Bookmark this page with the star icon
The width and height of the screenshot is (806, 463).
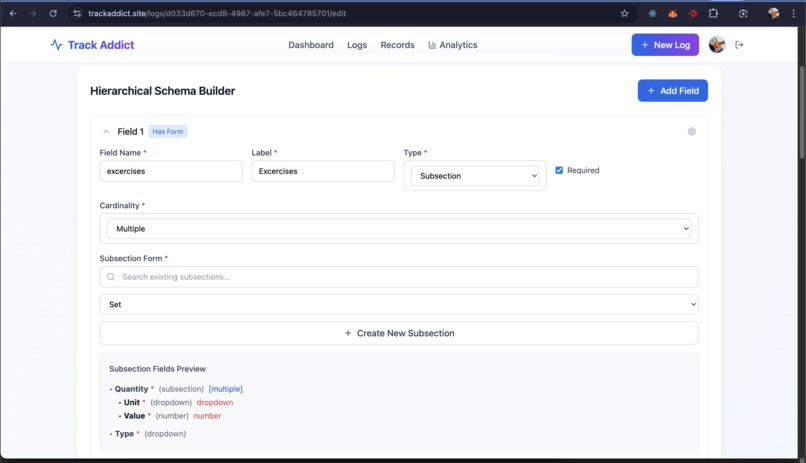(x=624, y=13)
